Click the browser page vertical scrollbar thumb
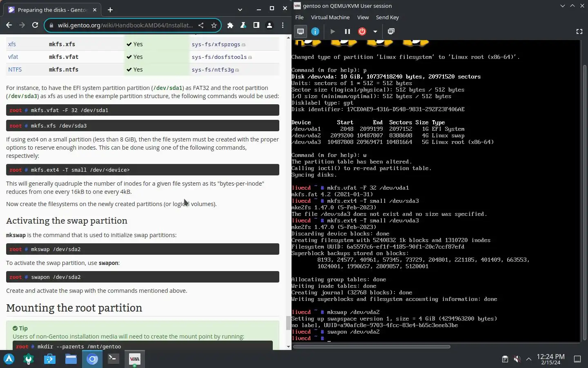 288,323
